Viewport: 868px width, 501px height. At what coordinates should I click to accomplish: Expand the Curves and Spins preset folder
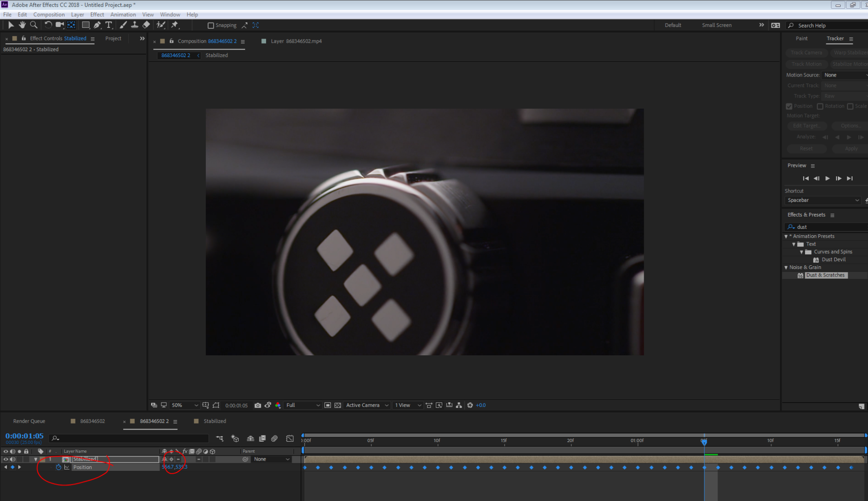[x=801, y=251]
